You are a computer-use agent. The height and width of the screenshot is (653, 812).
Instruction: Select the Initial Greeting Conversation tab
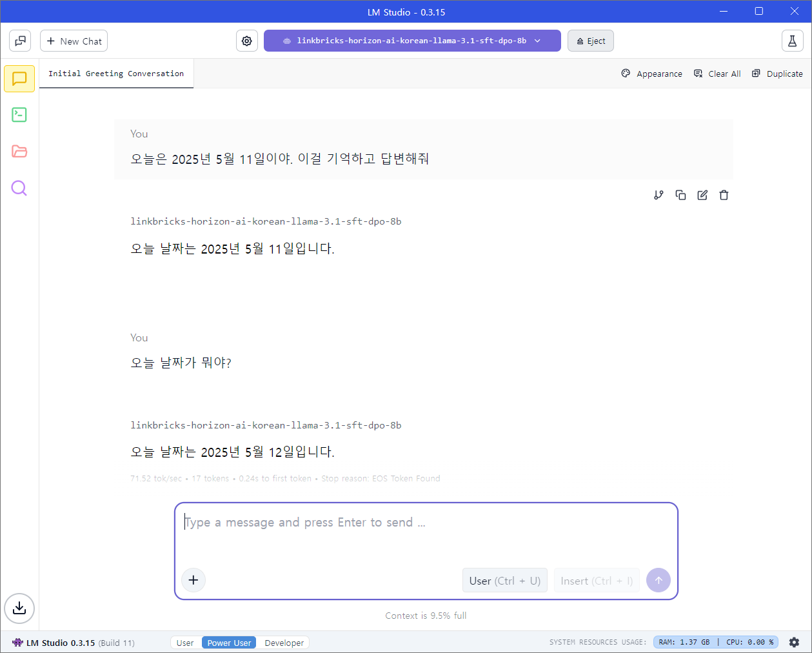(116, 74)
